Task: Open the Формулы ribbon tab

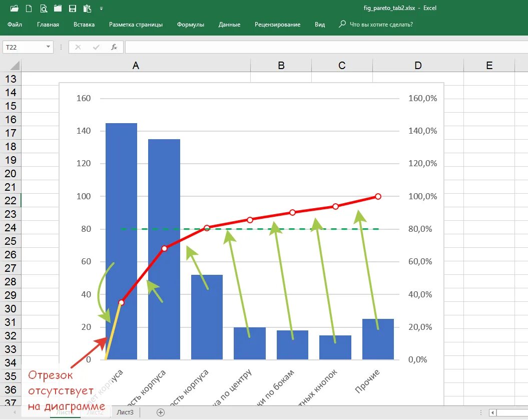Action: click(x=191, y=25)
